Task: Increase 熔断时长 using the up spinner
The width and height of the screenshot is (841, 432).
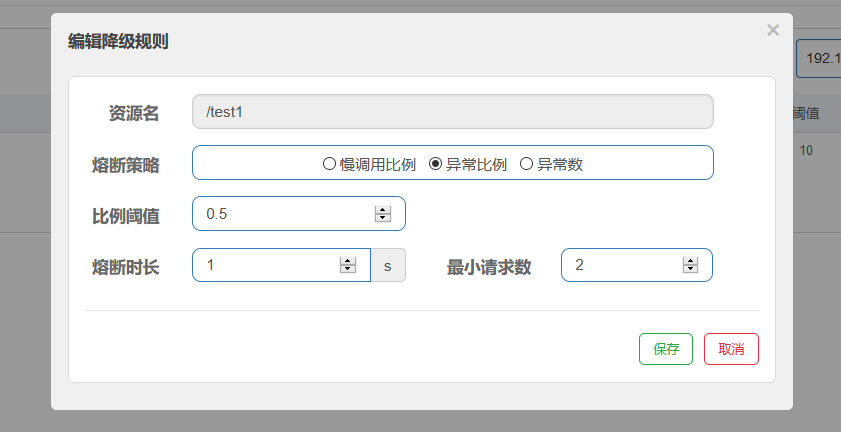Action: coord(348,261)
